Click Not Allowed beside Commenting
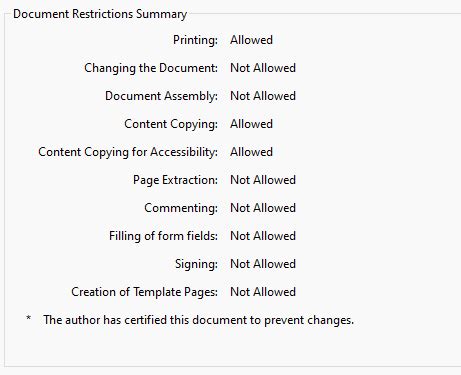 tap(263, 208)
